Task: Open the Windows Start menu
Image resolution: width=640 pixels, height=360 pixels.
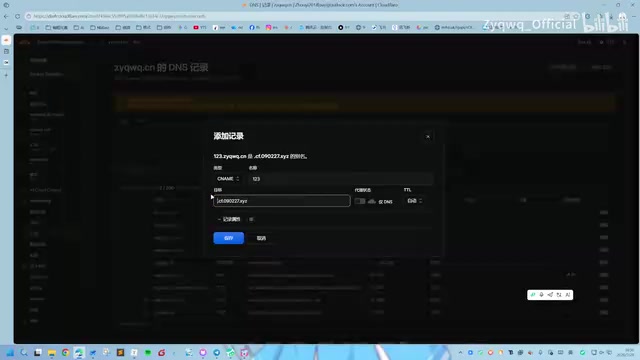Action: [x=10, y=353]
